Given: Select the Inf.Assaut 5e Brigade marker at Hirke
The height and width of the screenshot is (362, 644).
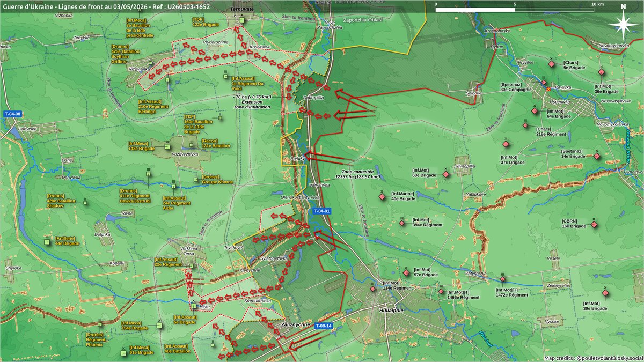Looking at the screenshot, I should (194, 306).
